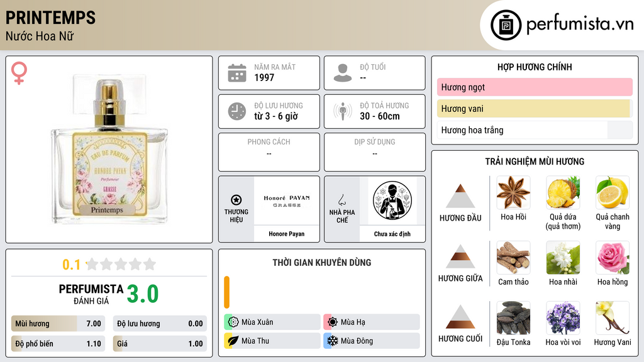Click the Mùa Đông snowflake icon
The image size is (644, 362).
pos(333,341)
